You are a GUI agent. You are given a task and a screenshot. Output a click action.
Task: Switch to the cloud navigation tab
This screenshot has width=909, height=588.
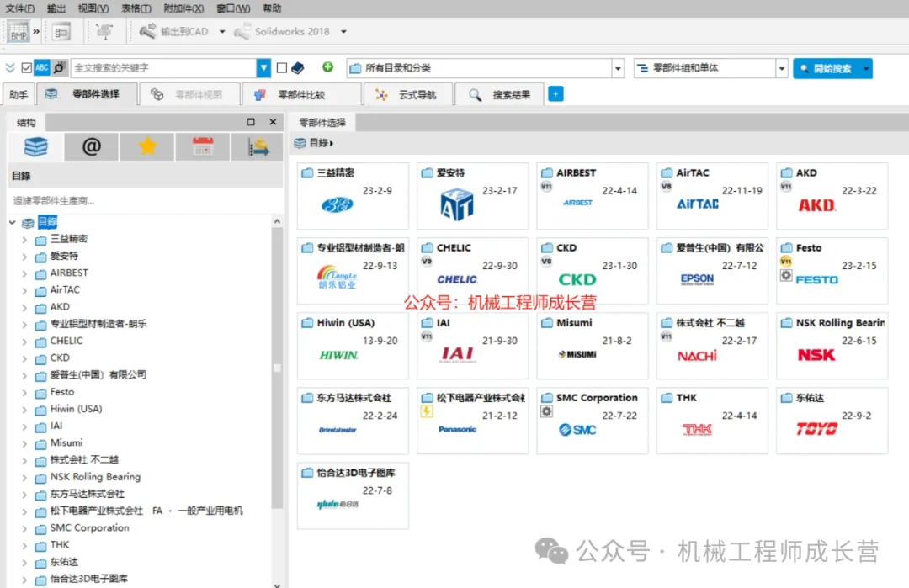tap(407, 94)
